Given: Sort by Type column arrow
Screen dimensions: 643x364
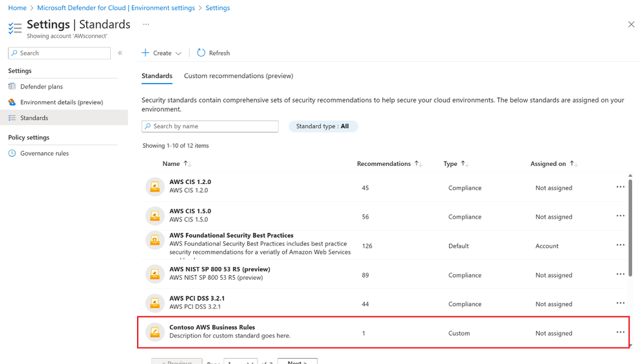Looking at the screenshot, I should 464,163.
